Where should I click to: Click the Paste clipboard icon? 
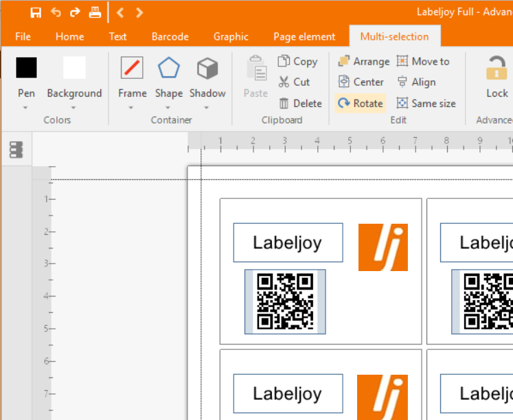pos(256,68)
